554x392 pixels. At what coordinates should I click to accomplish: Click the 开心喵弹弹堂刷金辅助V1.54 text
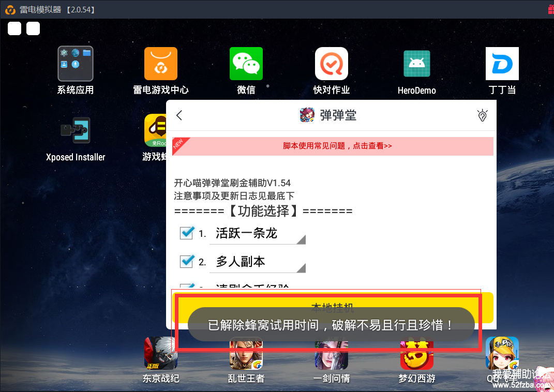[232, 183]
